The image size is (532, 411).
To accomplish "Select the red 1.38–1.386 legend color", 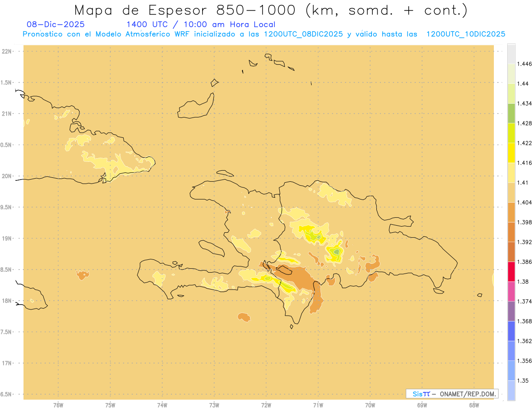I will [x=511, y=271].
